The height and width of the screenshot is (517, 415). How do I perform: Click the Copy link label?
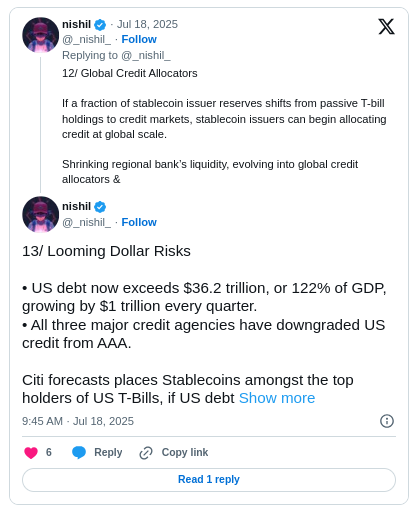(185, 452)
